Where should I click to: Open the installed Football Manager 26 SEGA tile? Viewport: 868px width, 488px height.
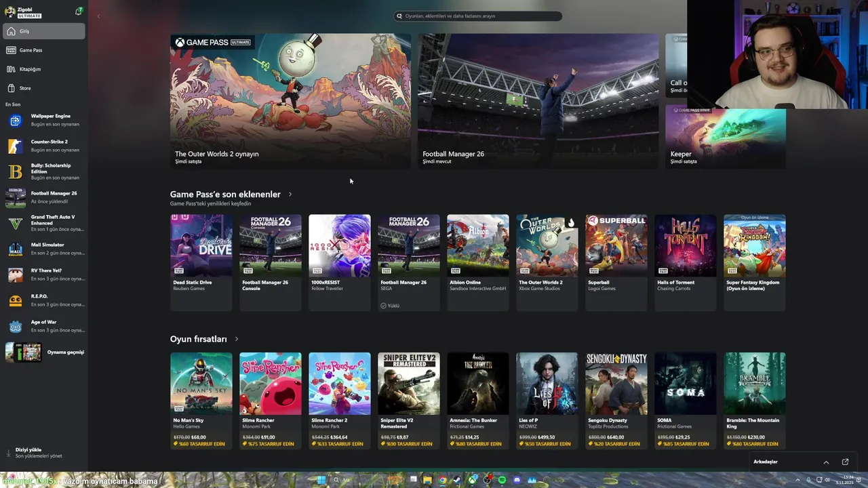[x=409, y=263]
